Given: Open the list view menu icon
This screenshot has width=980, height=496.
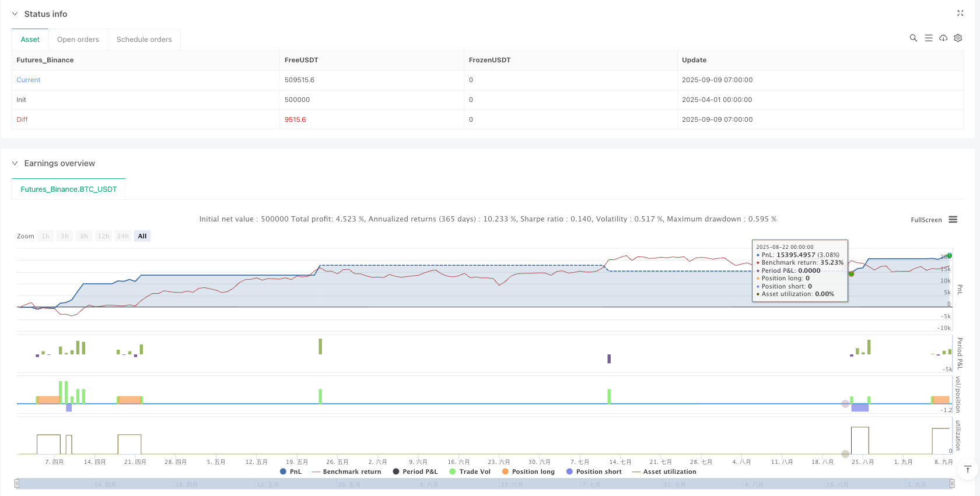Looking at the screenshot, I should [x=929, y=38].
